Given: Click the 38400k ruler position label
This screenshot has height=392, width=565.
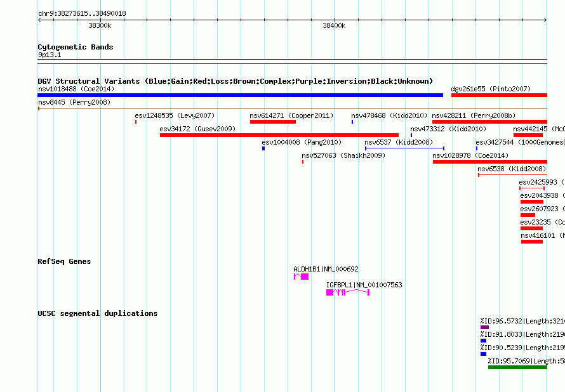Looking at the screenshot, I should coord(334,25).
